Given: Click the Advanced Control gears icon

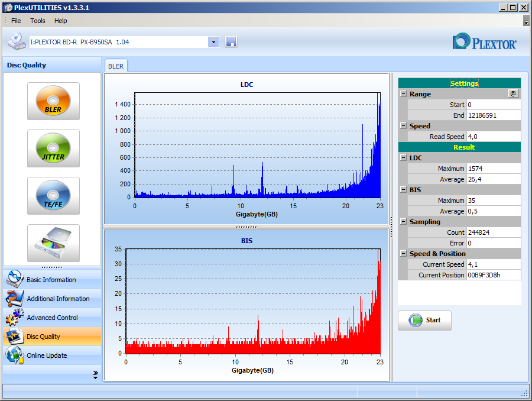Looking at the screenshot, I should 15,318.
